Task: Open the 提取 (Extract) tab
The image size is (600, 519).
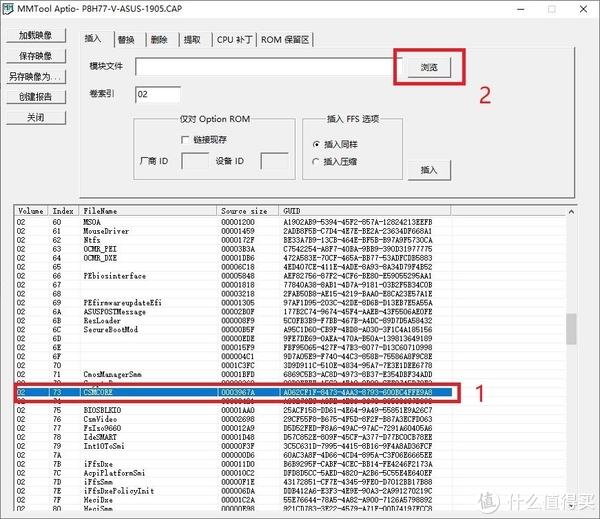Action: [x=192, y=40]
